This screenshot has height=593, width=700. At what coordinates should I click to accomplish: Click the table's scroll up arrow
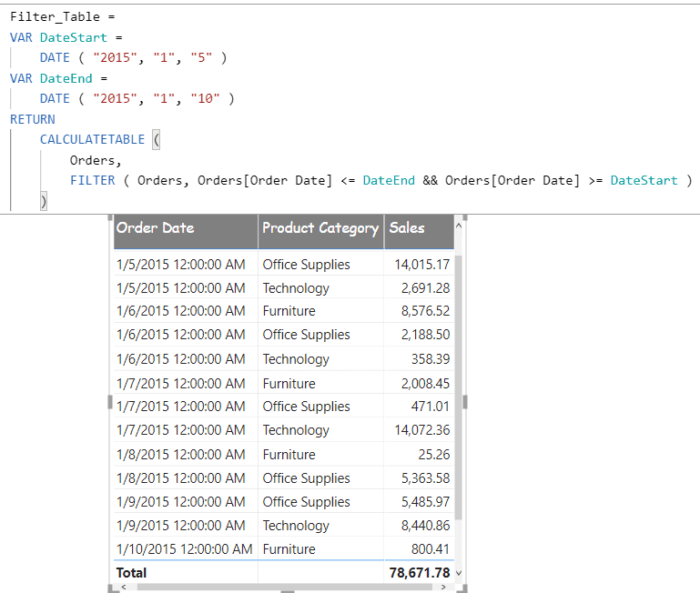[459, 226]
